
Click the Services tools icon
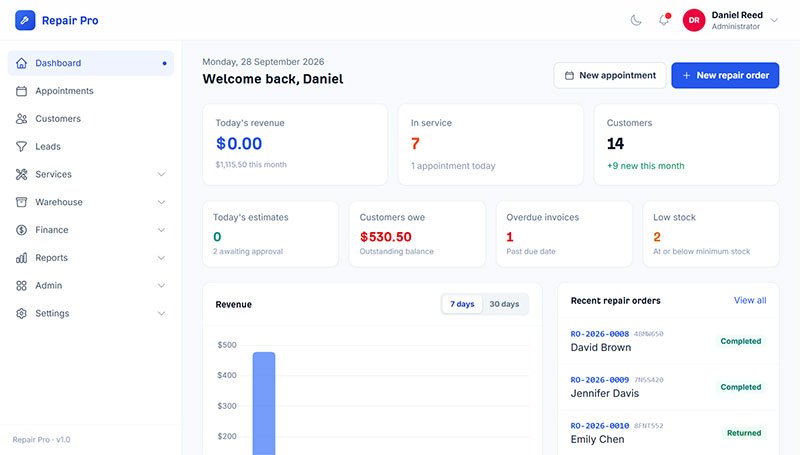tap(21, 174)
